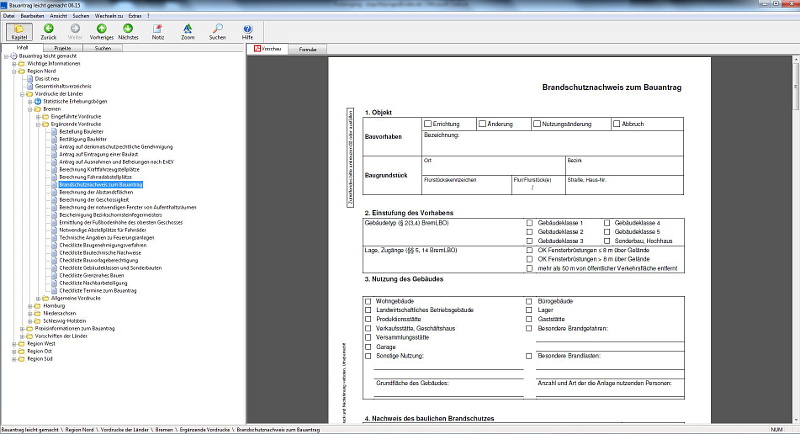The width and height of the screenshot is (800, 434).
Task: Click the document vertical scrollbar
Action: [796, 239]
